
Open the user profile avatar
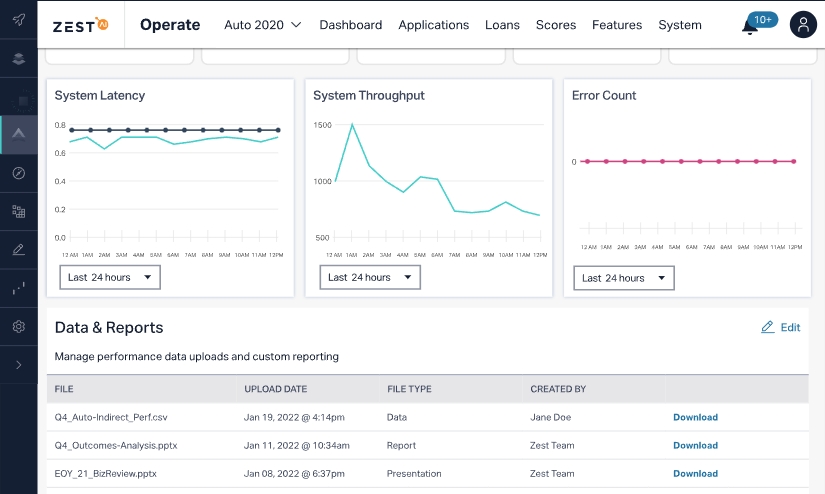tap(803, 25)
